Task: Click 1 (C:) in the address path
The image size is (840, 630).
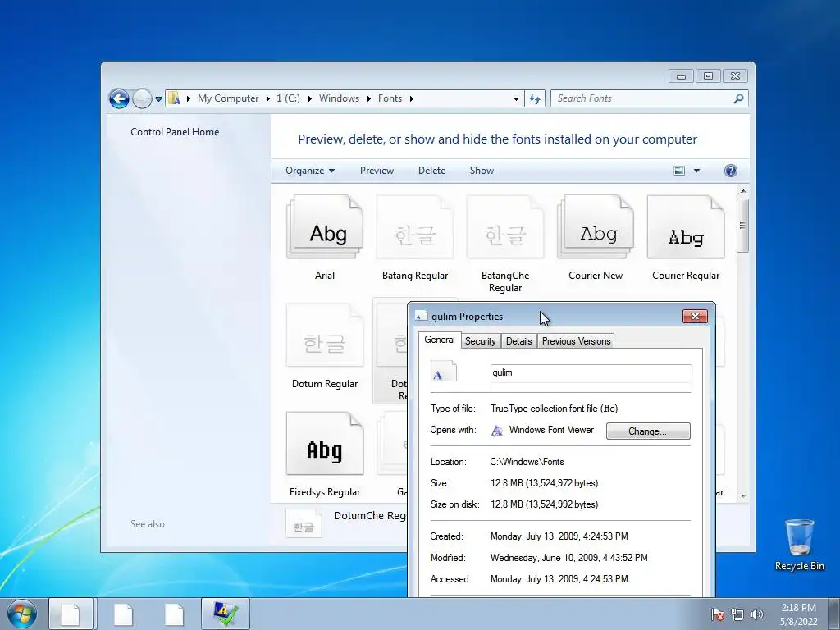Action: (x=288, y=98)
